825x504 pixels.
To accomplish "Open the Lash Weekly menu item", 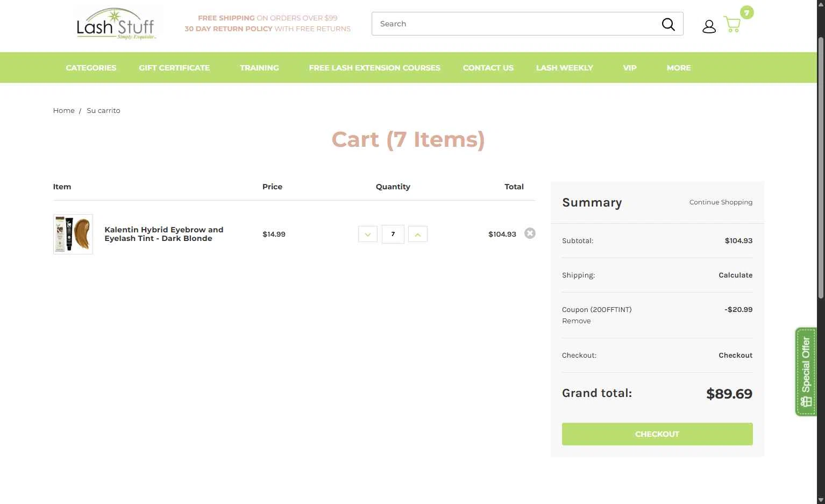I will 564,68.
